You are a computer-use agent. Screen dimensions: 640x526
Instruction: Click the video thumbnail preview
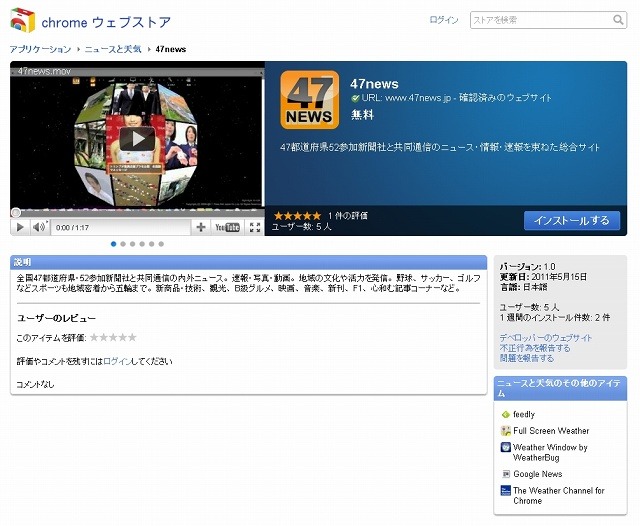(137, 141)
